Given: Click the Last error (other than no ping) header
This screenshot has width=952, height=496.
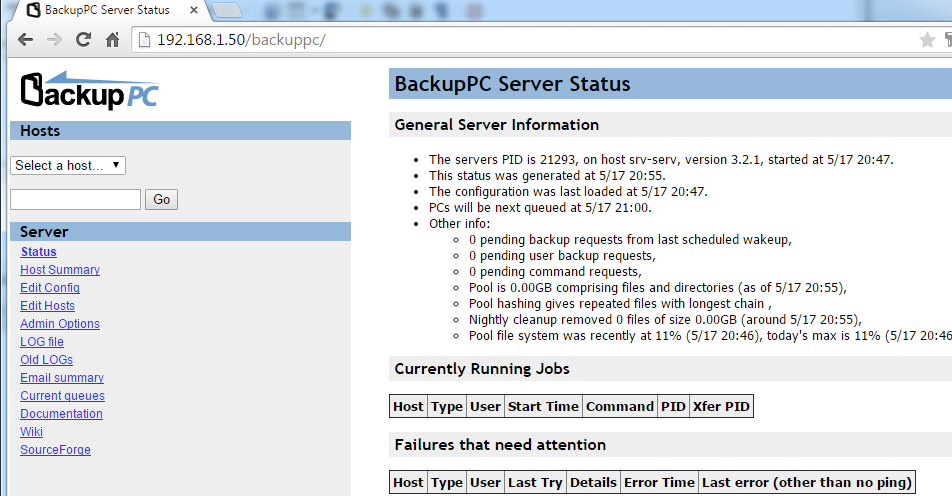Looking at the screenshot, I should coord(807,482).
